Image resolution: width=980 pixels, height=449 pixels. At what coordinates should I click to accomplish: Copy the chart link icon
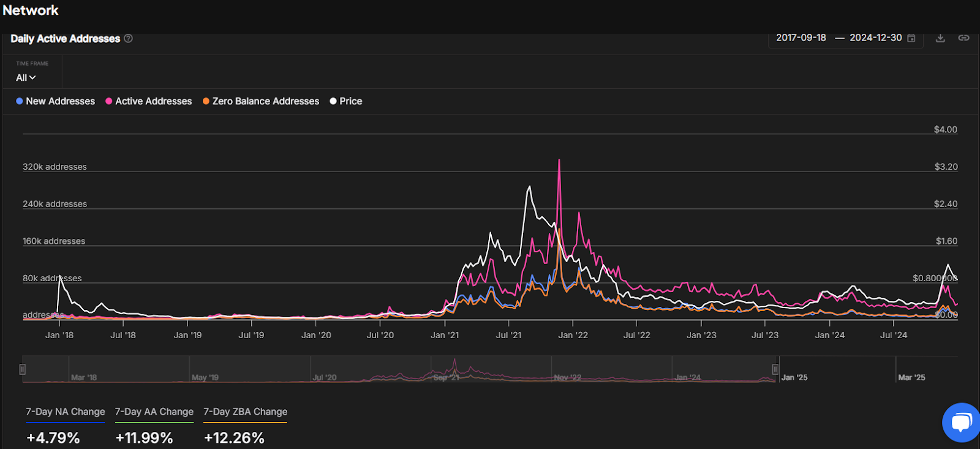[963, 38]
